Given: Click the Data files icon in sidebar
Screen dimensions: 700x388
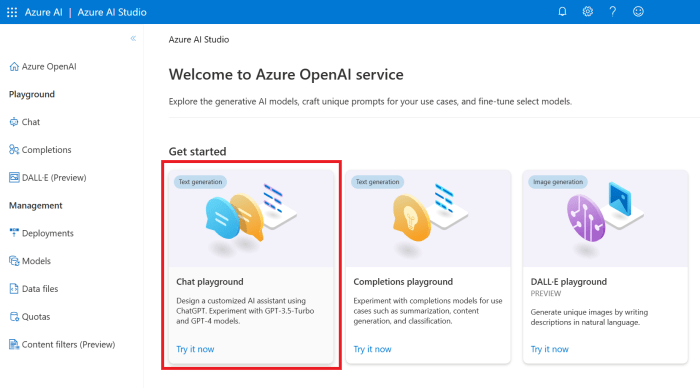Looking at the screenshot, I should click(14, 288).
